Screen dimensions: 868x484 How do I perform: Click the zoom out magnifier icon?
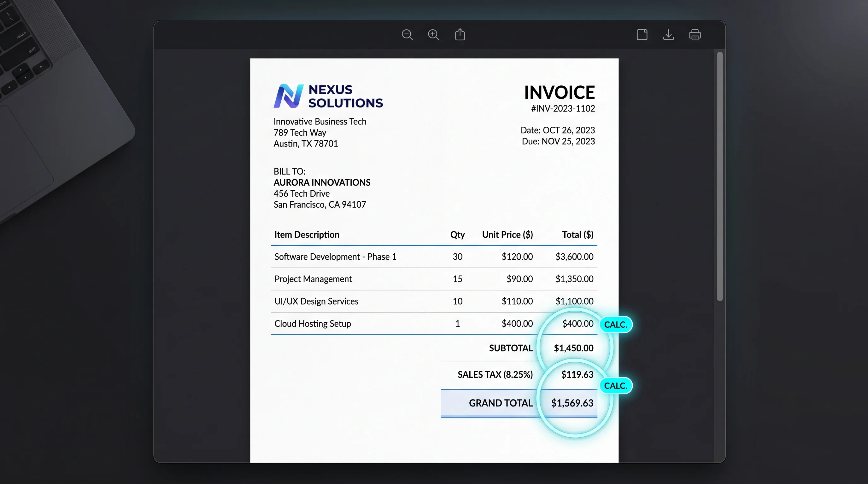407,35
